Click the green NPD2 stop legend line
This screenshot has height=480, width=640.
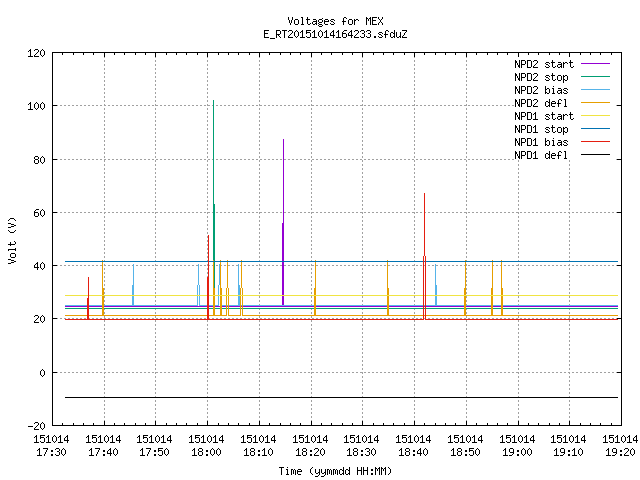click(595, 76)
